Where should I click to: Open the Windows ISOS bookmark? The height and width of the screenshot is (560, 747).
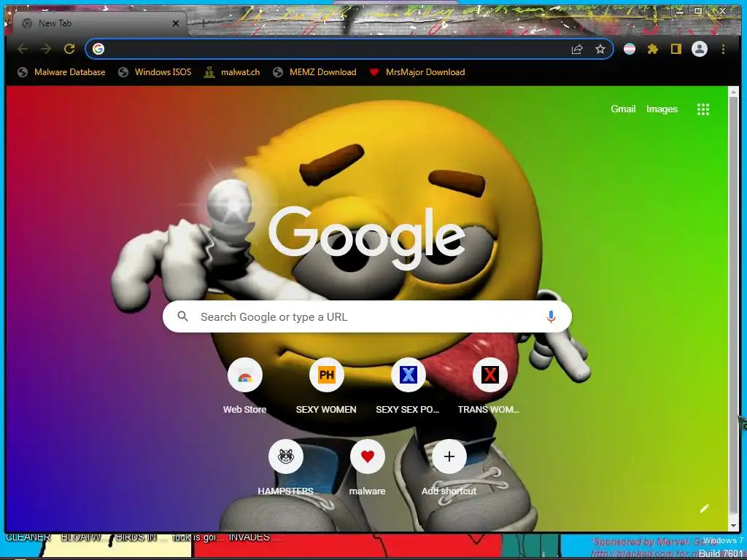[x=155, y=72]
